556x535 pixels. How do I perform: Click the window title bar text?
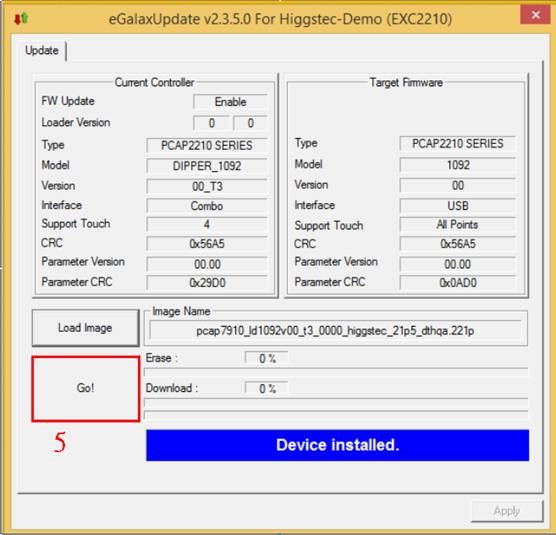(280, 19)
